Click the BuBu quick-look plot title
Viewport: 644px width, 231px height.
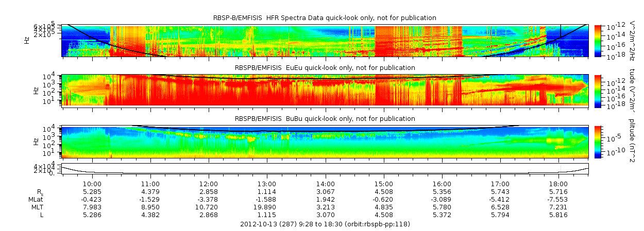click(x=325, y=119)
